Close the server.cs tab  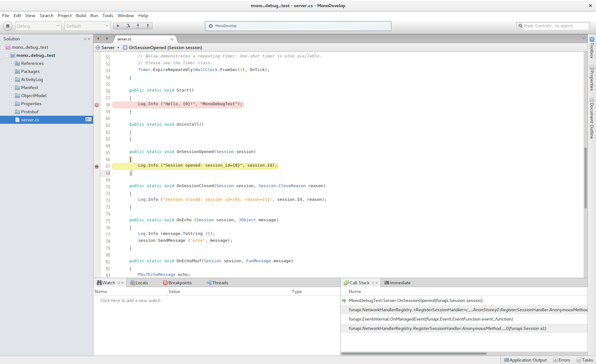(171, 39)
